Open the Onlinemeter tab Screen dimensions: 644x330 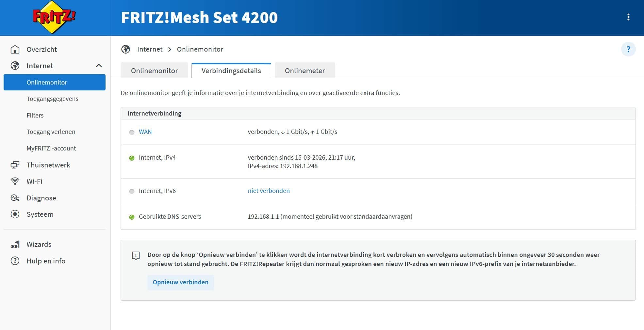click(305, 71)
